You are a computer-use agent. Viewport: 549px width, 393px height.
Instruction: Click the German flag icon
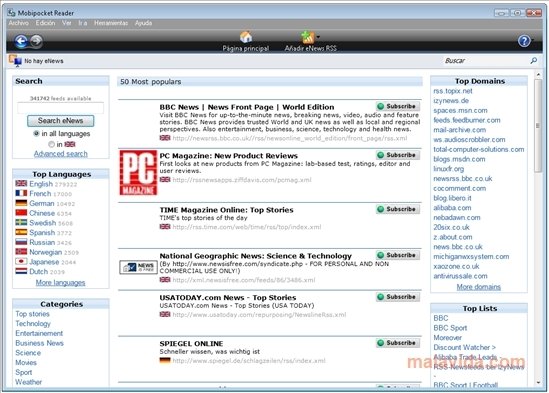(21, 203)
